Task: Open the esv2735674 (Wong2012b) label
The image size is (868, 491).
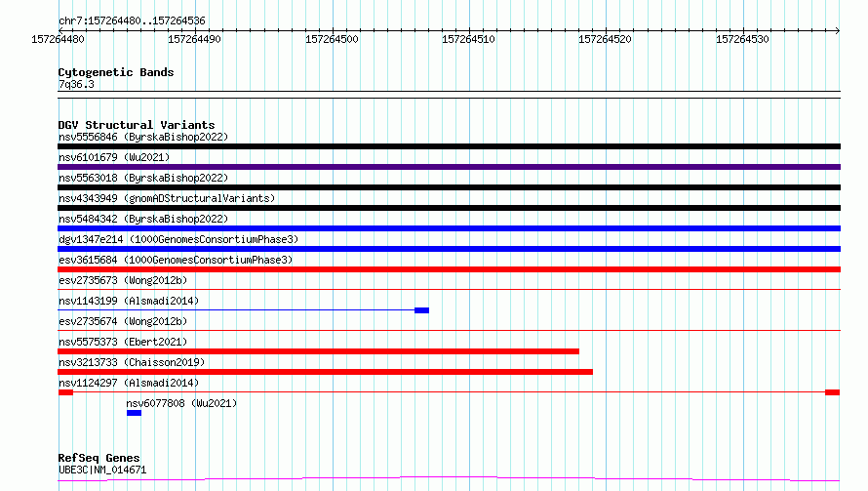Action: [x=123, y=321]
